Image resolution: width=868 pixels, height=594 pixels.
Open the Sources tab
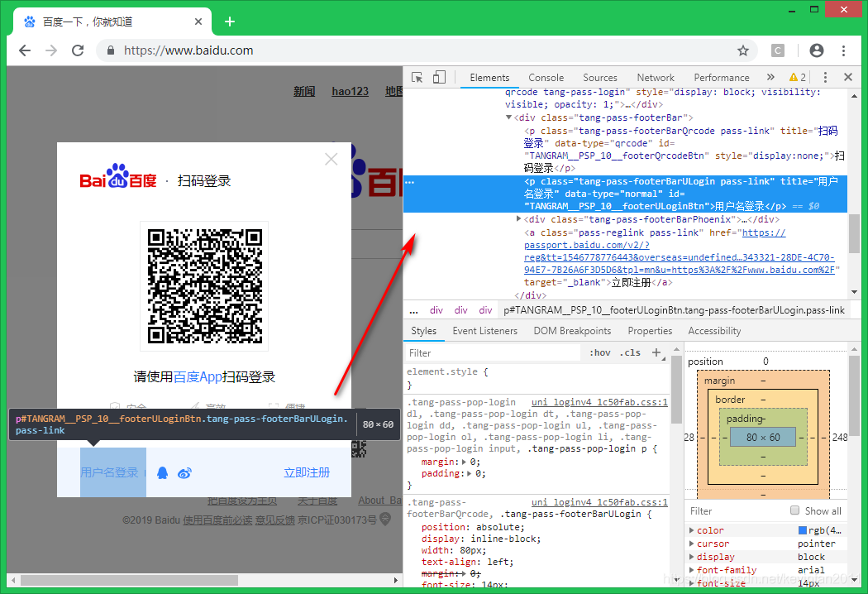(600, 78)
